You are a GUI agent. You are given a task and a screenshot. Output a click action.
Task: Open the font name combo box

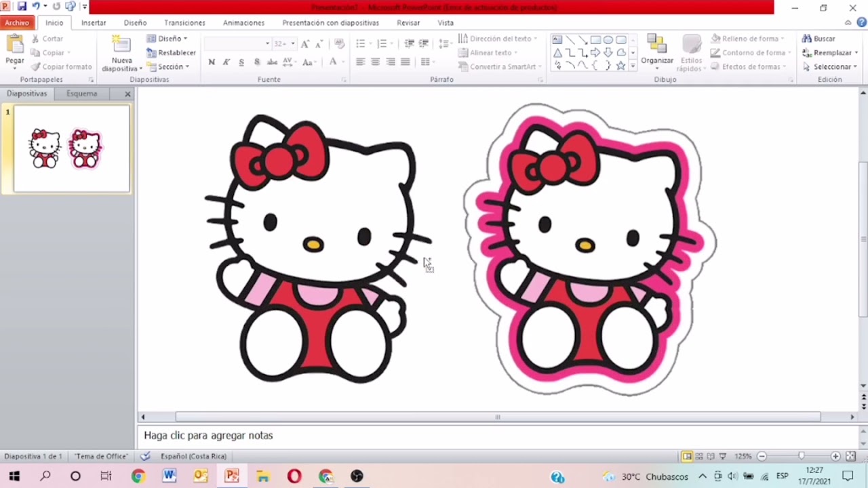(237, 43)
